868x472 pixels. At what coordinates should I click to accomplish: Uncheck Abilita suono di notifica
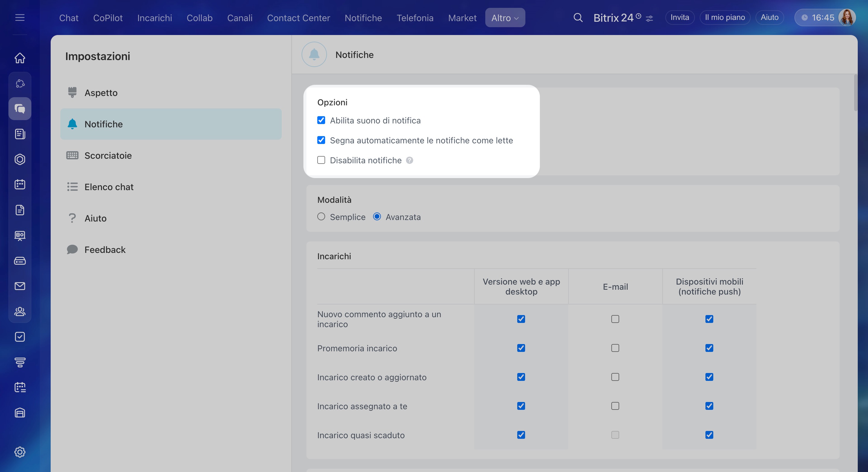[321, 120]
